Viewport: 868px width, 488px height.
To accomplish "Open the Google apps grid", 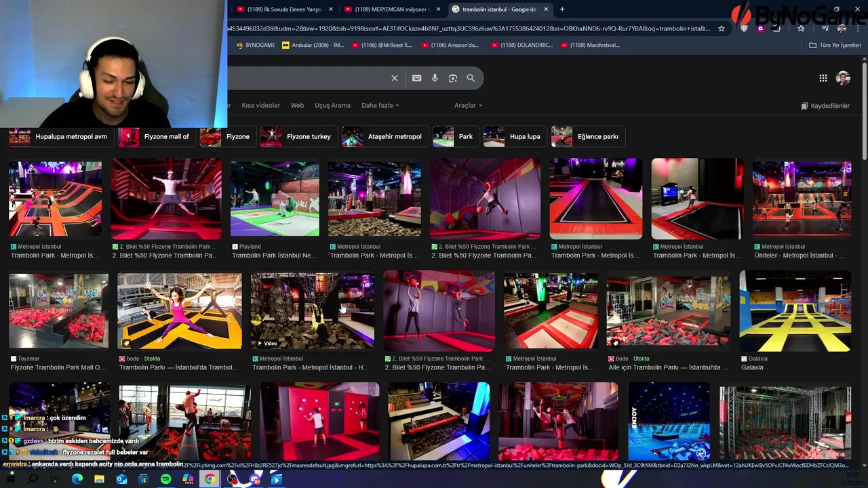I will click(x=823, y=78).
